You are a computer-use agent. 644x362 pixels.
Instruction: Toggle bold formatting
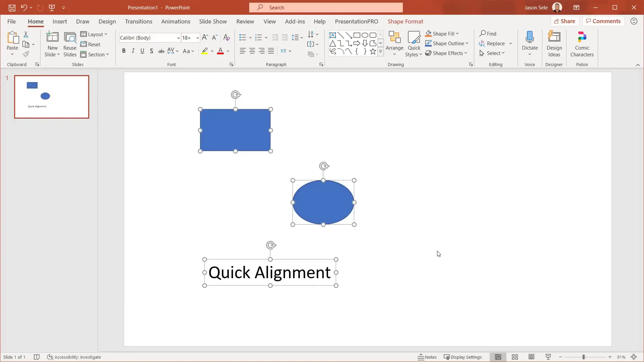[x=124, y=51]
